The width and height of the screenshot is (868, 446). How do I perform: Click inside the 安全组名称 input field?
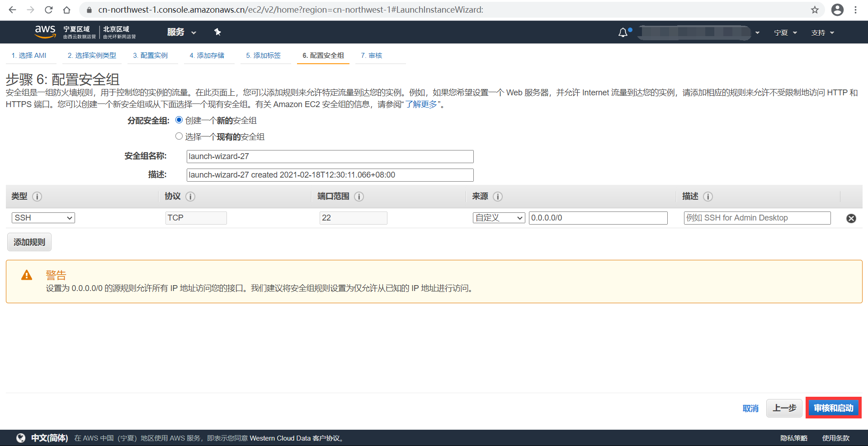(330, 156)
